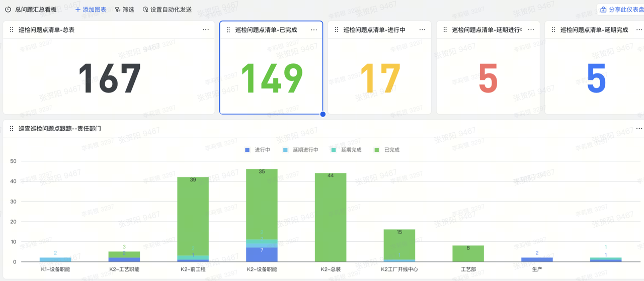Click the dashboard clock icon beside 总问题汇总看板
The image size is (644, 281).
(8, 10)
